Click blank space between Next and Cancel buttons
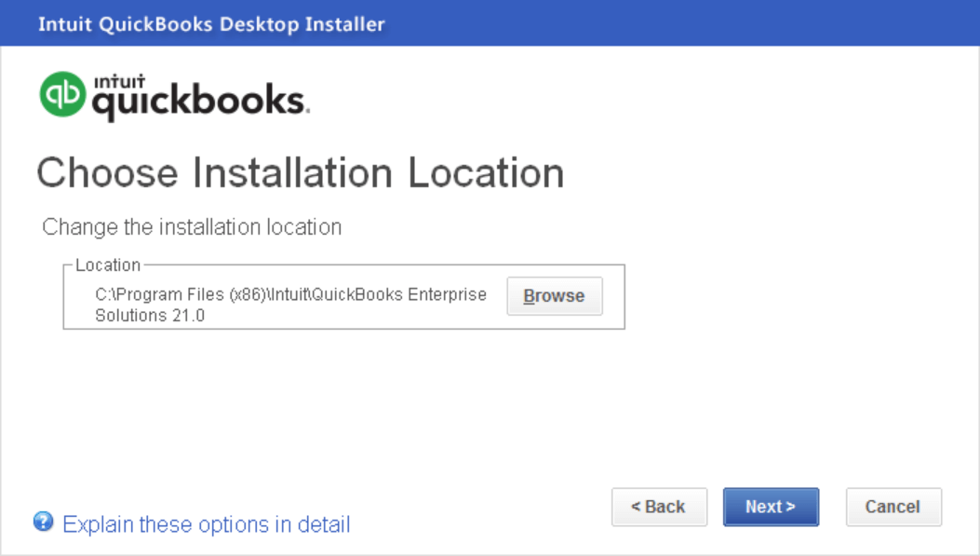The image size is (980, 556). click(x=832, y=507)
